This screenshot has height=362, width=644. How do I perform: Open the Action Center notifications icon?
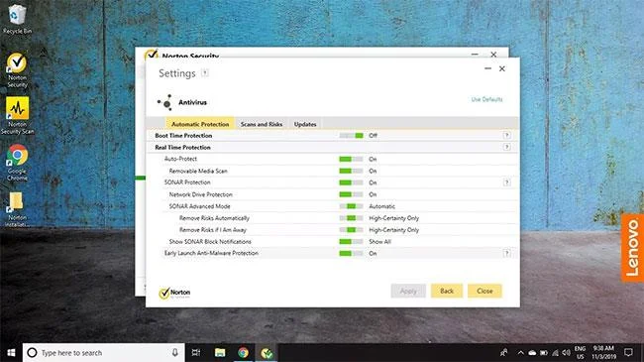[x=628, y=352]
